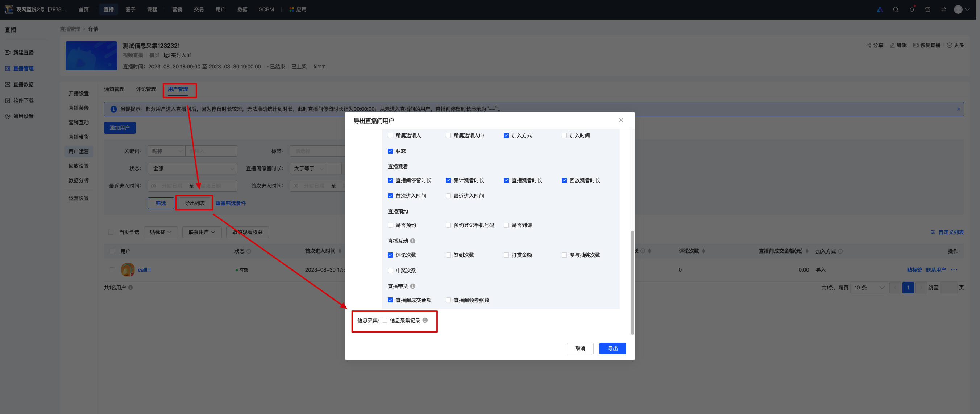The image size is (980, 414).
Task: Enable 信息采集记录 checkbox
Action: (385, 320)
